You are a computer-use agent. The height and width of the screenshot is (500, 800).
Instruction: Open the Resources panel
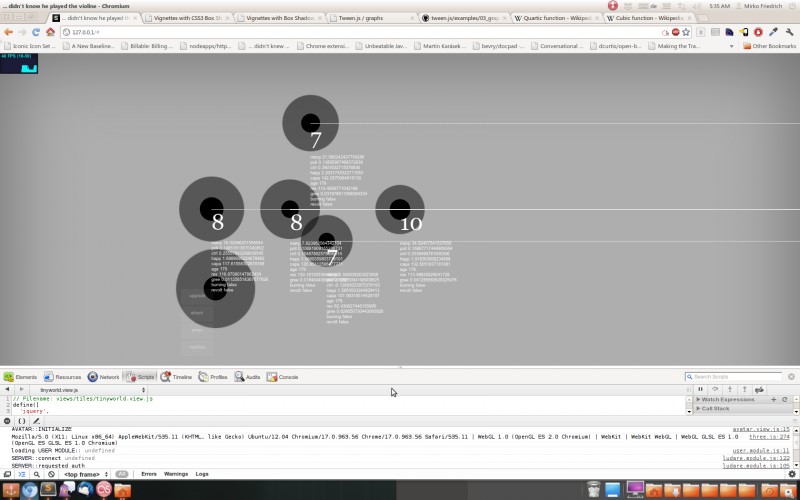pos(62,377)
